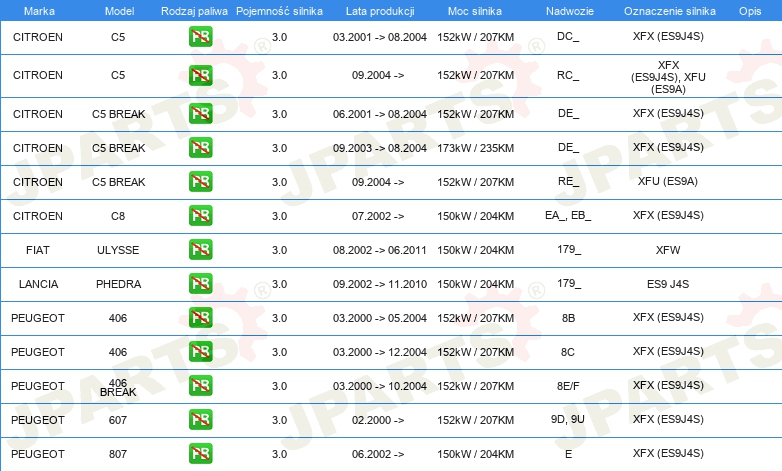Select the 607 model cell
This screenshot has width=782, height=471.
tap(118, 420)
